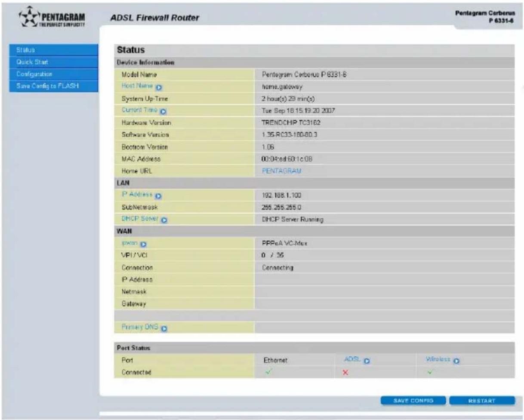Image resolution: width=524 pixels, height=420 pixels.
Task: Open the DHCP Server link
Action: [x=139, y=219]
